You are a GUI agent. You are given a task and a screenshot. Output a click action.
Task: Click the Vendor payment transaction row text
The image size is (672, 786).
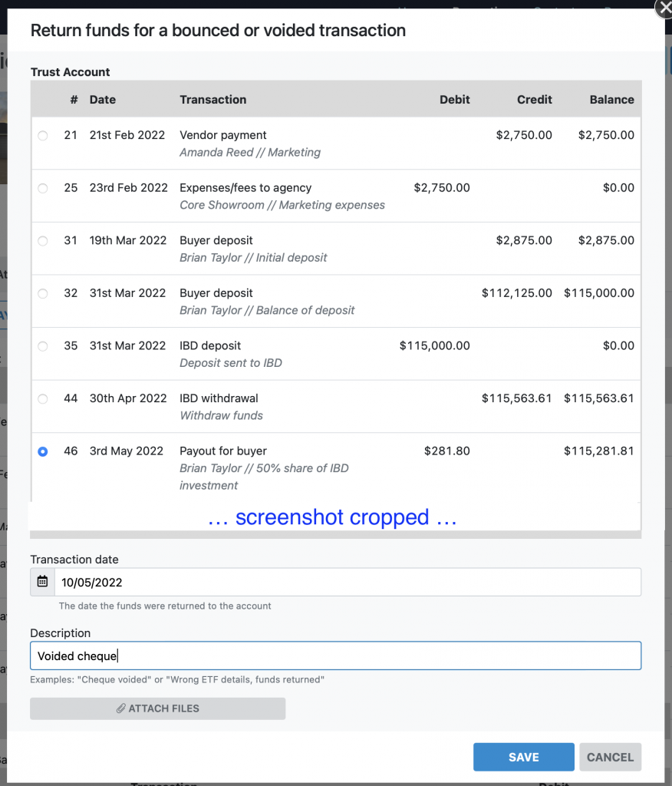coord(223,135)
